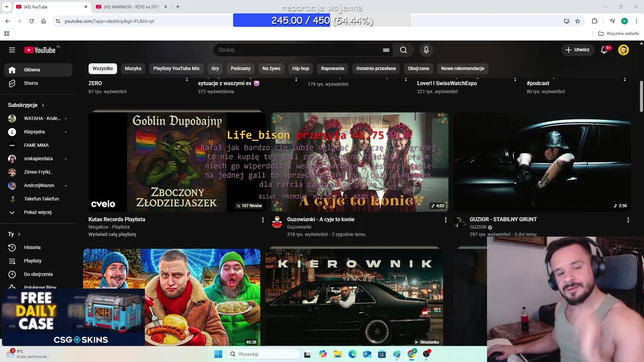The image size is (644, 362).
Task: Expand the Subskrypcje section chevron
Action: click(43, 105)
